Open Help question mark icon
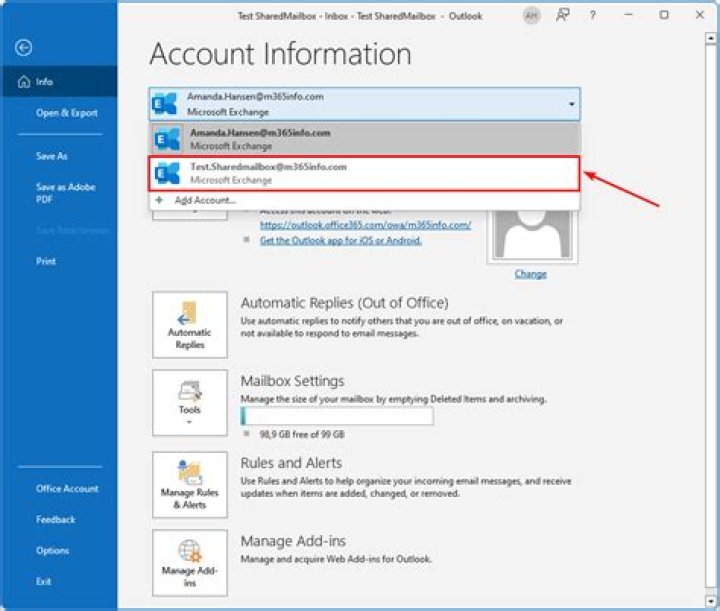This screenshot has height=611, width=720. [592, 15]
